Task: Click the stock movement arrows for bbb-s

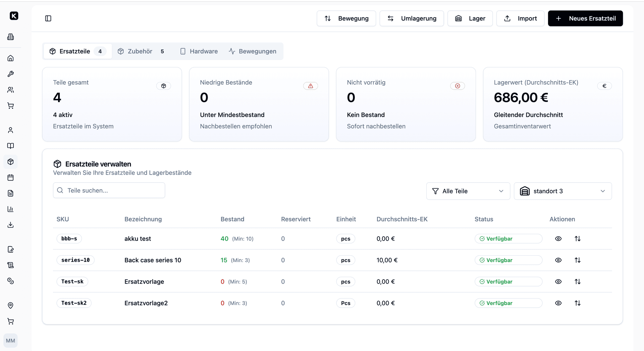Action: click(x=577, y=239)
